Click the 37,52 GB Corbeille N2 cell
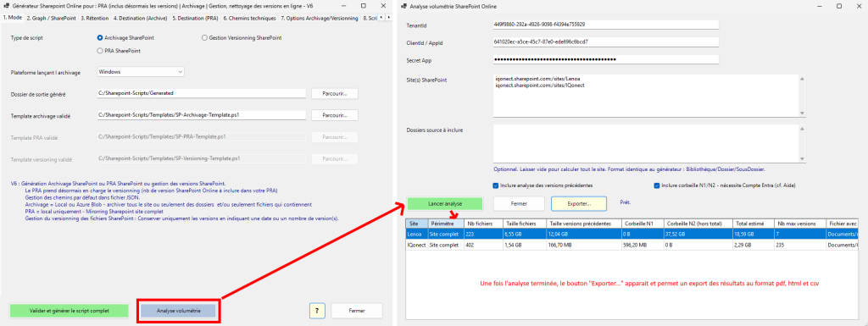 click(698, 235)
